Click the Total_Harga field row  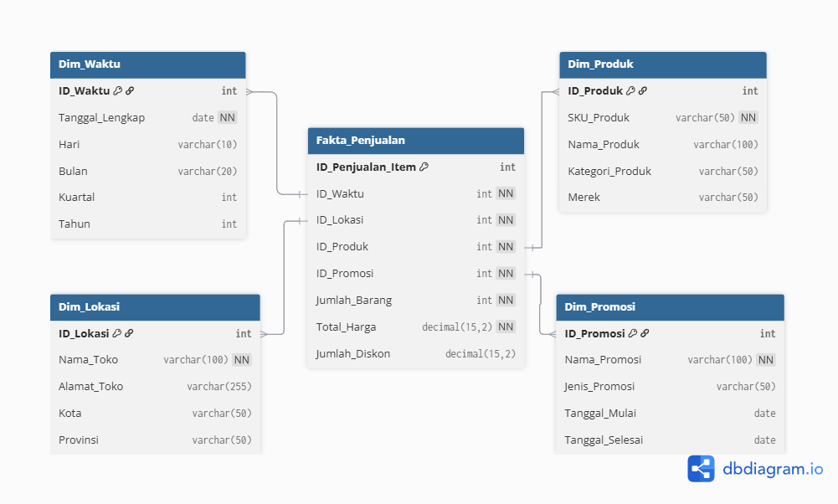click(415, 327)
